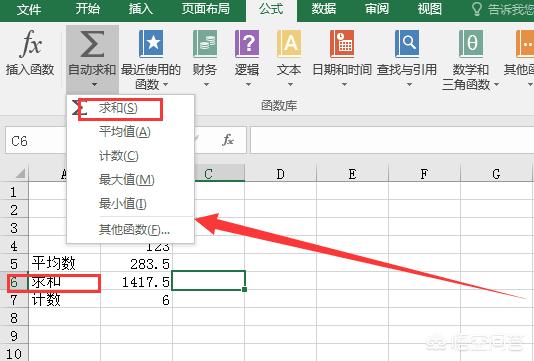The image size is (534, 361).
Task: Select row 1 header
Action: [14, 192]
